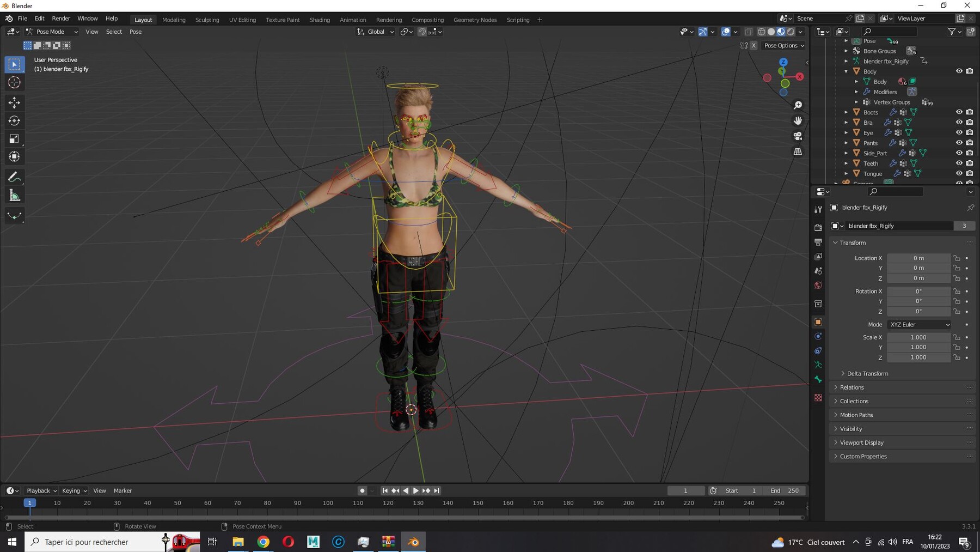Expand the Side_Part tree item
This screenshot has height=552, width=980.
(846, 153)
